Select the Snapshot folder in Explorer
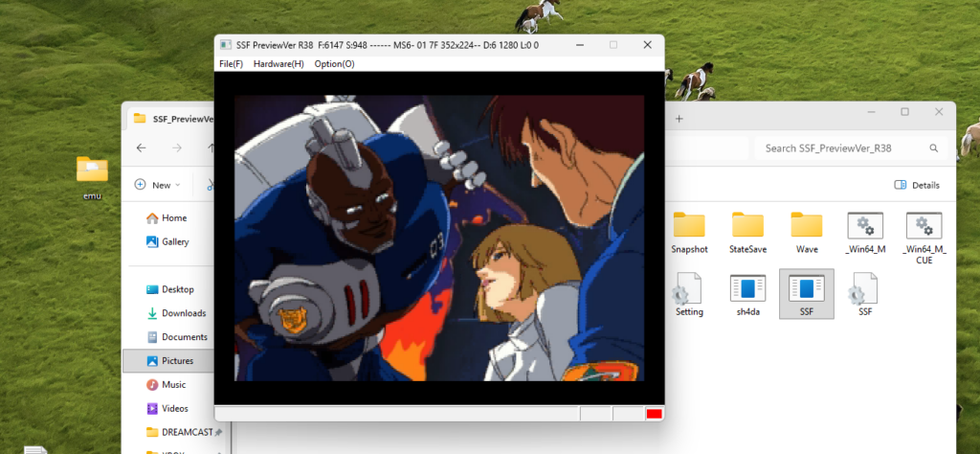 pos(689,233)
